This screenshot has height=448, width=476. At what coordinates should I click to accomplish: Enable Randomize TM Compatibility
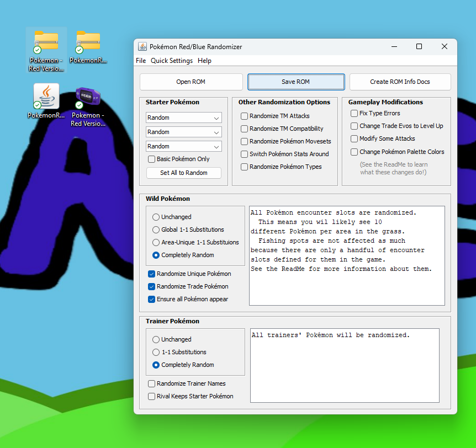click(244, 129)
